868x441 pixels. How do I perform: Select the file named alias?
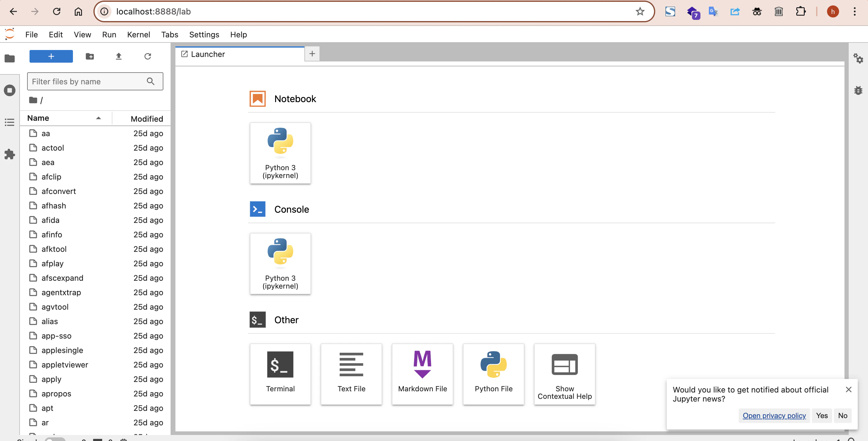95,322
